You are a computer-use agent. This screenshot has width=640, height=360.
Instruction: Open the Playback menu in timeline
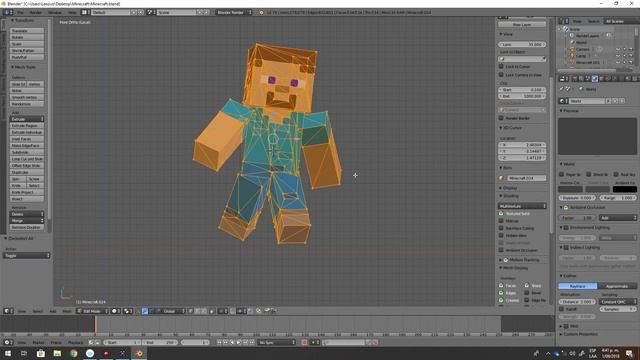point(75,342)
